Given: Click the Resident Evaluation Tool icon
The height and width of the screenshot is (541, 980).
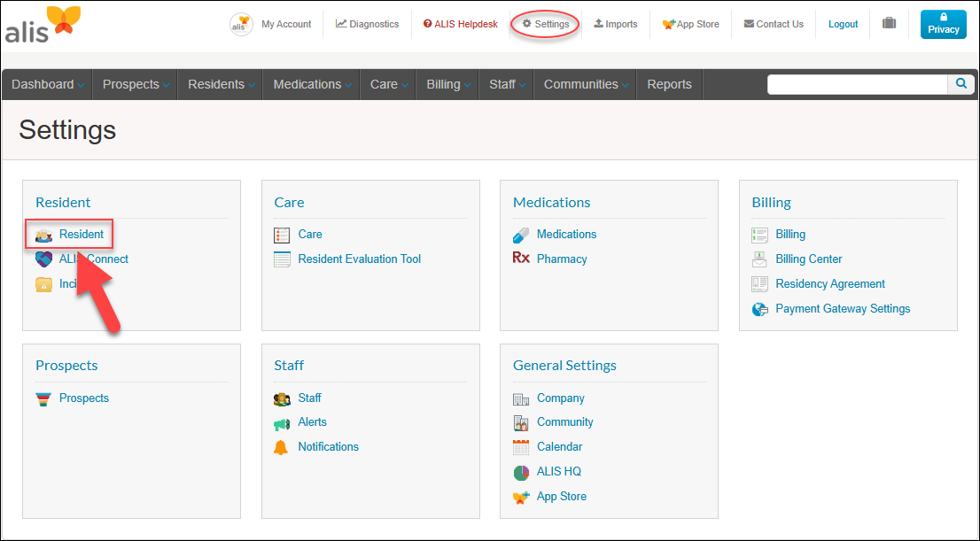Looking at the screenshot, I should pos(282,259).
